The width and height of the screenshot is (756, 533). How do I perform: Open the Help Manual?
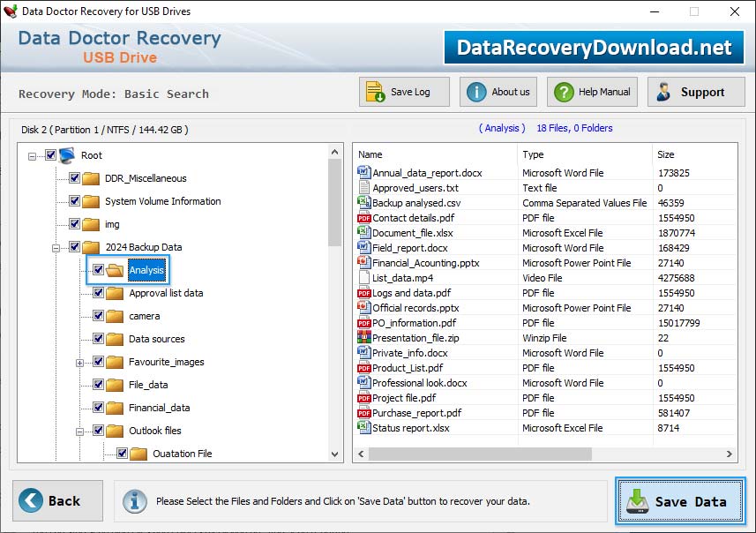click(592, 92)
